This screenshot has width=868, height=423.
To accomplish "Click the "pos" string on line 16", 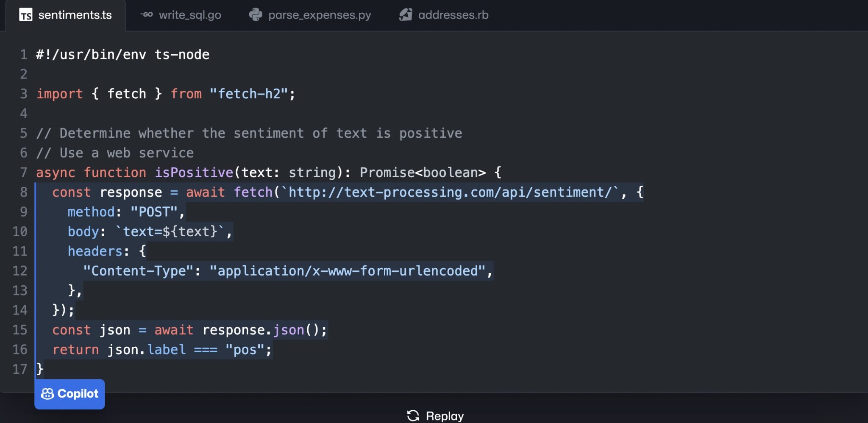I will tap(245, 350).
